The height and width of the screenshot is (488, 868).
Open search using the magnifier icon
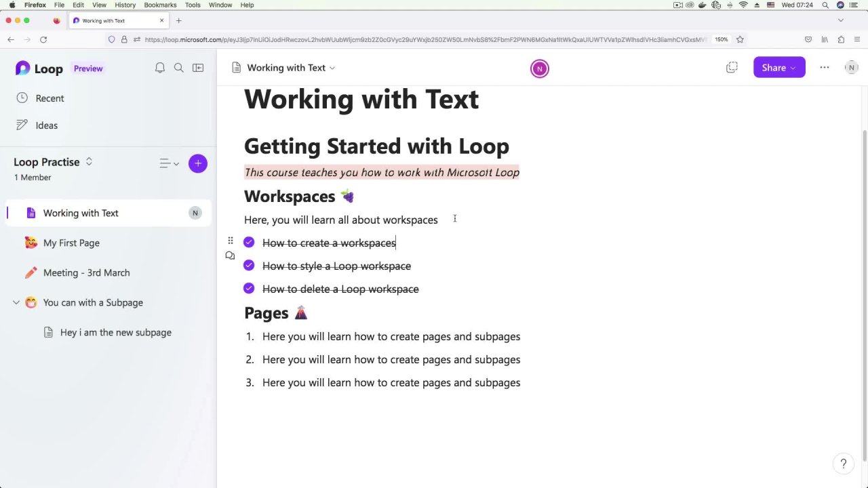pos(179,68)
